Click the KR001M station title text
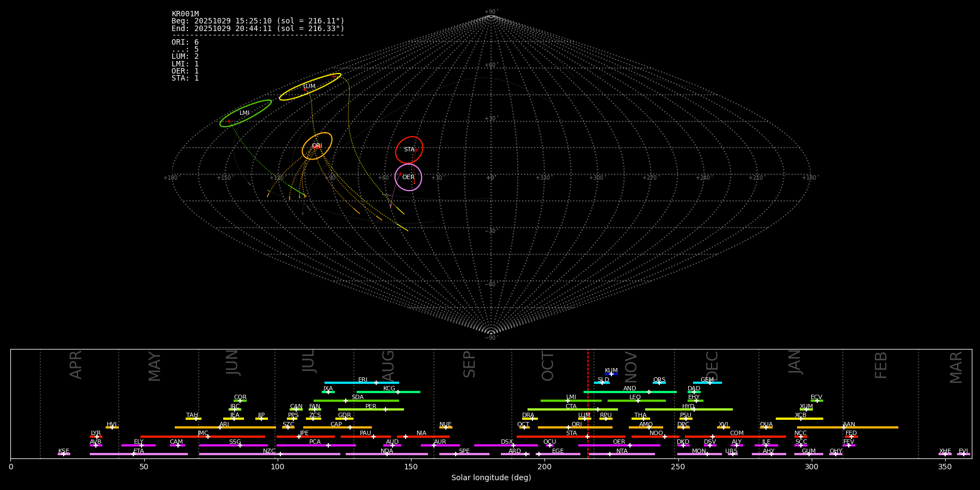This screenshot has height=490, width=980. [x=185, y=14]
